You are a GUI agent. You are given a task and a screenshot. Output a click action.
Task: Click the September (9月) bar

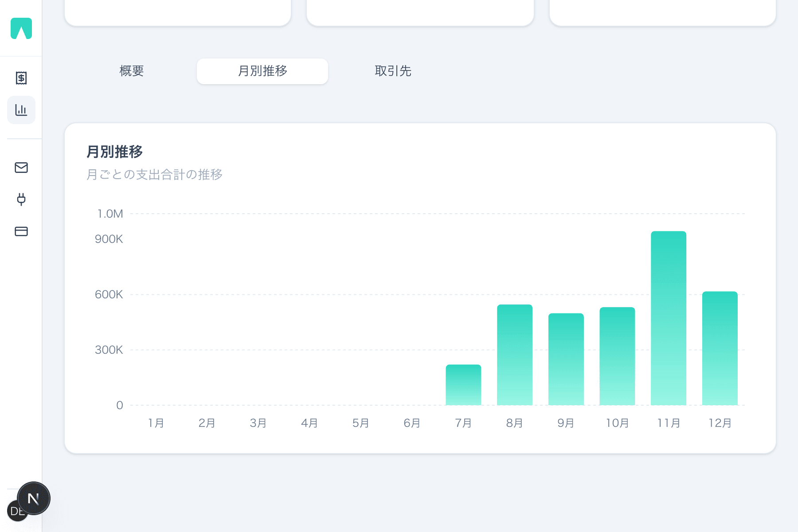[566, 359]
